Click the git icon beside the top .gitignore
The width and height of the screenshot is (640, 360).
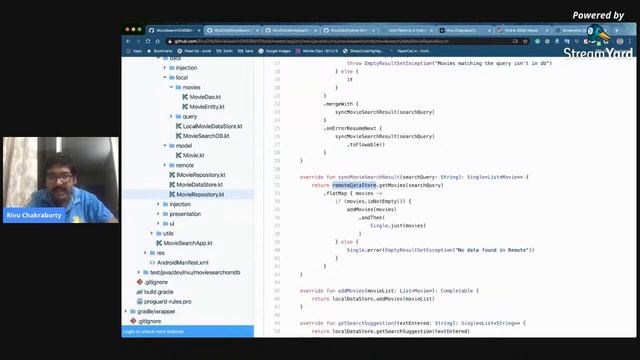(140, 282)
